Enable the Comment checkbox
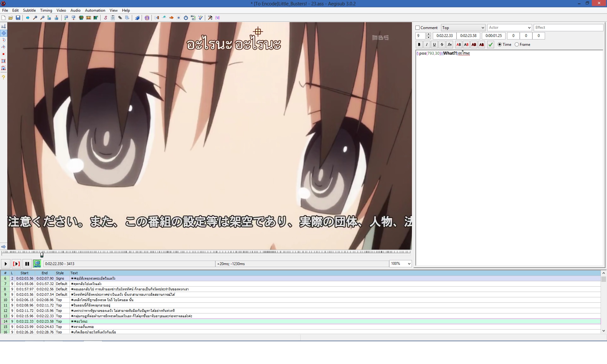 pyautogui.click(x=418, y=28)
